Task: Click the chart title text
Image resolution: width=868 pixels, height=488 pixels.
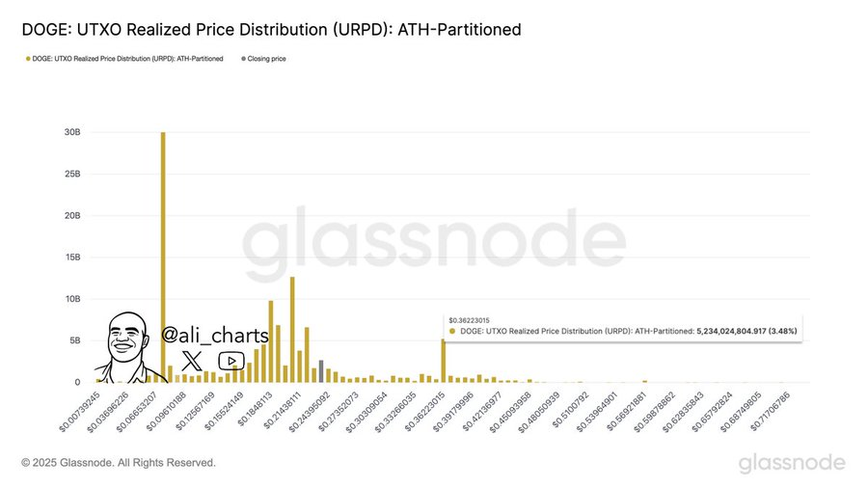Action: (271, 29)
